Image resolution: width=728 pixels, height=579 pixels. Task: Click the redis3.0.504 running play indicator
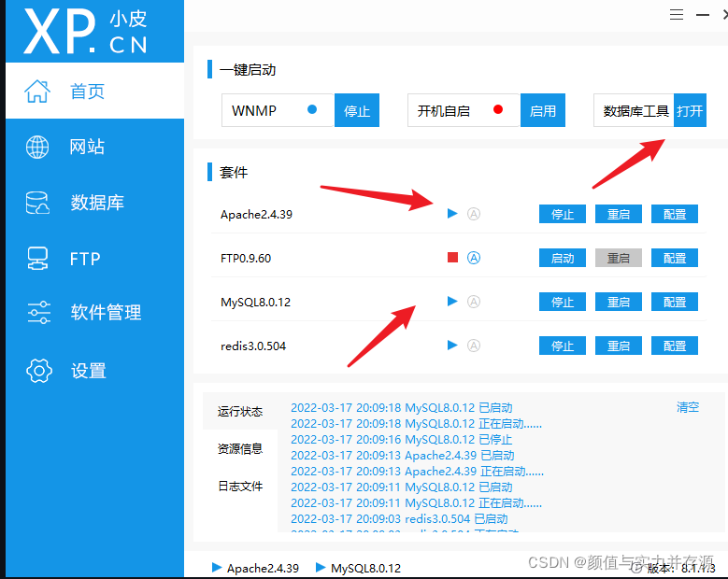point(452,346)
